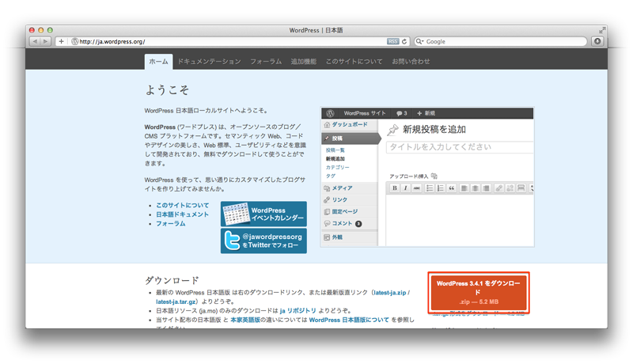Open the WordPress 日本語版について link
The image size is (633, 364).
click(x=349, y=320)
